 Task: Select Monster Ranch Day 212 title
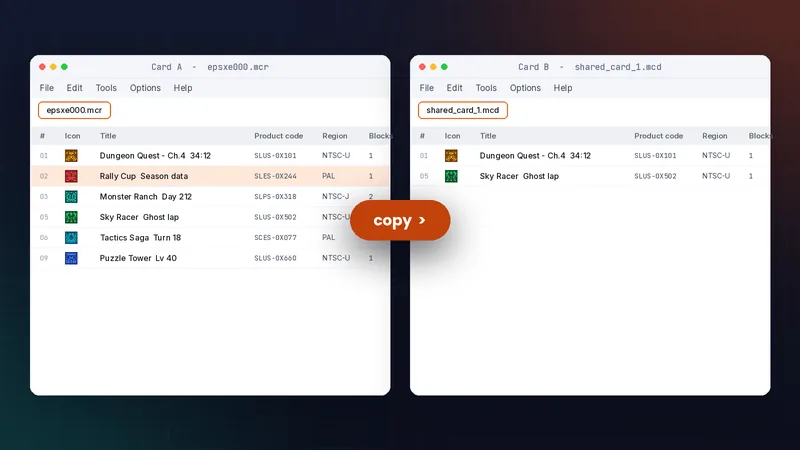point(145,196)
